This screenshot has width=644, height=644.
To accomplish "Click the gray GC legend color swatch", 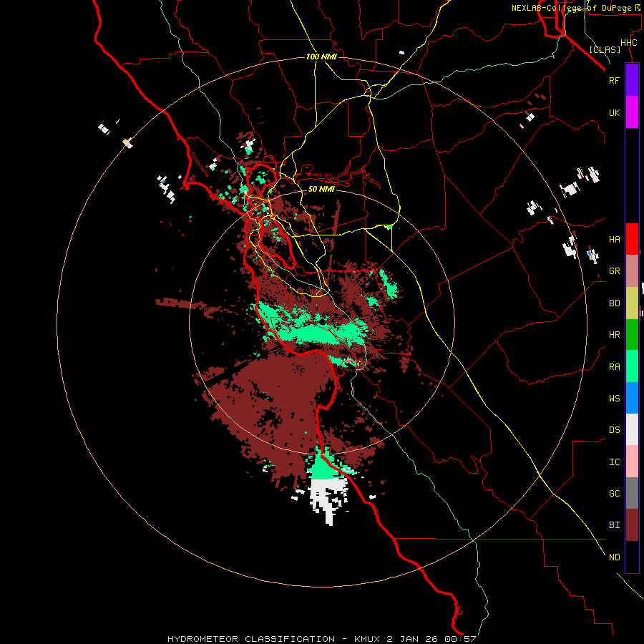I will tap(632, 493).
